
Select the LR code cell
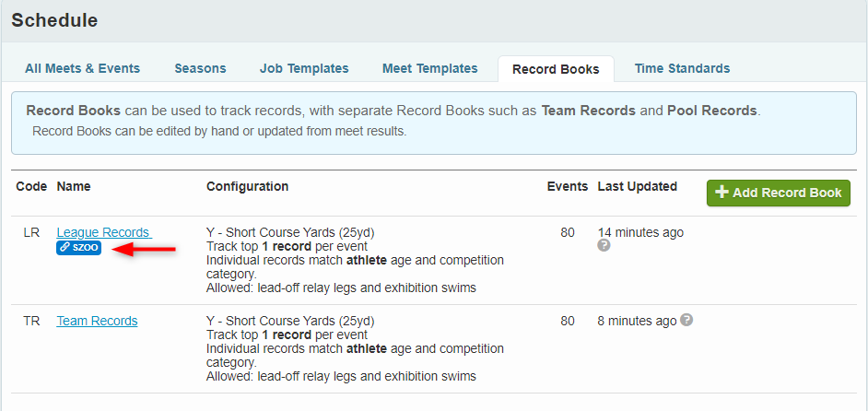[x=31, y=232]
